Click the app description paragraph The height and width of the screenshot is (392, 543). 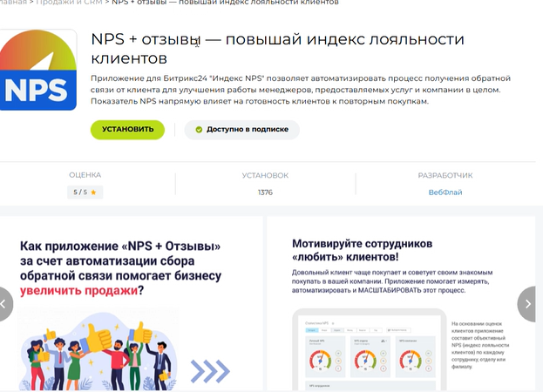pyautogui.click(x=301, y=90)
